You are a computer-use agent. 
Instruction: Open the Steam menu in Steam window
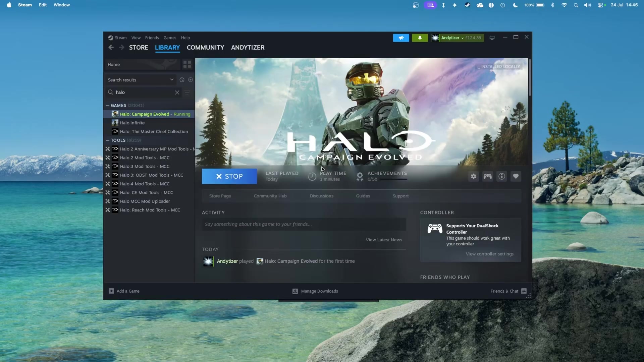pos(121,38)
